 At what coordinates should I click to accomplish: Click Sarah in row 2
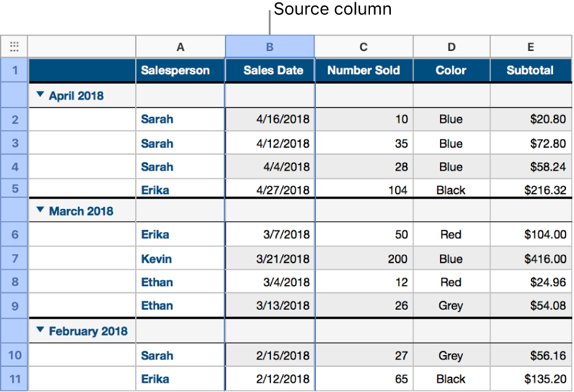[157, 119]
